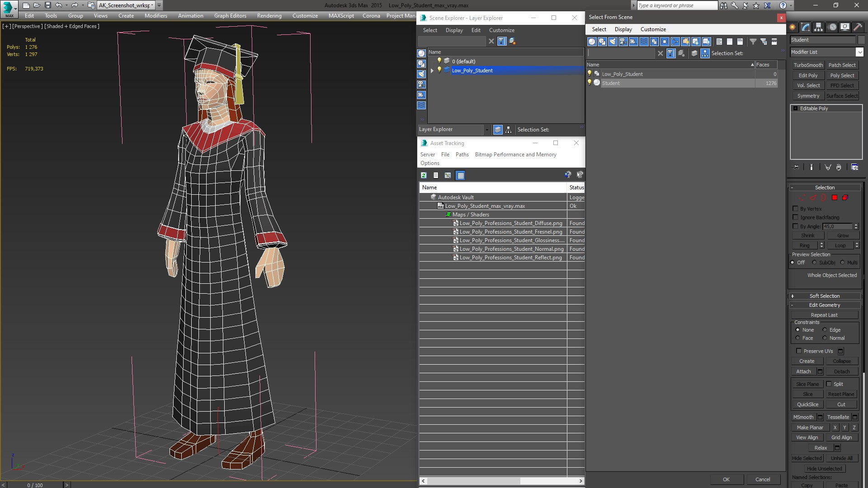Select Polygon sub-object level red square
This screenshot has width=868, height=488.
tap(835, 197)
